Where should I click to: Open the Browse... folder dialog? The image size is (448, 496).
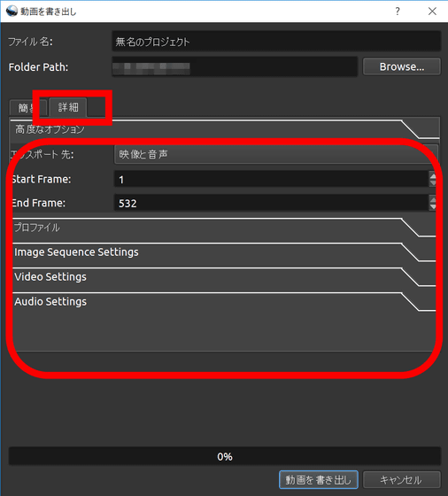402,66
